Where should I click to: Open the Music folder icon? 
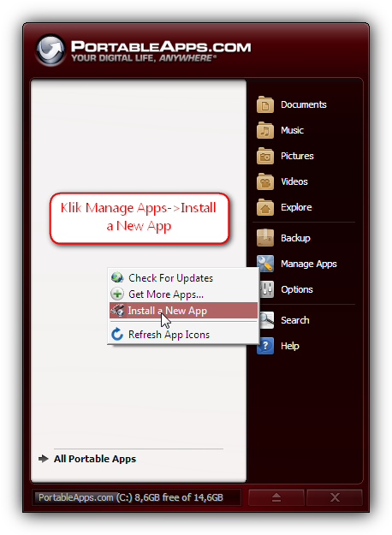click(265, 130)
